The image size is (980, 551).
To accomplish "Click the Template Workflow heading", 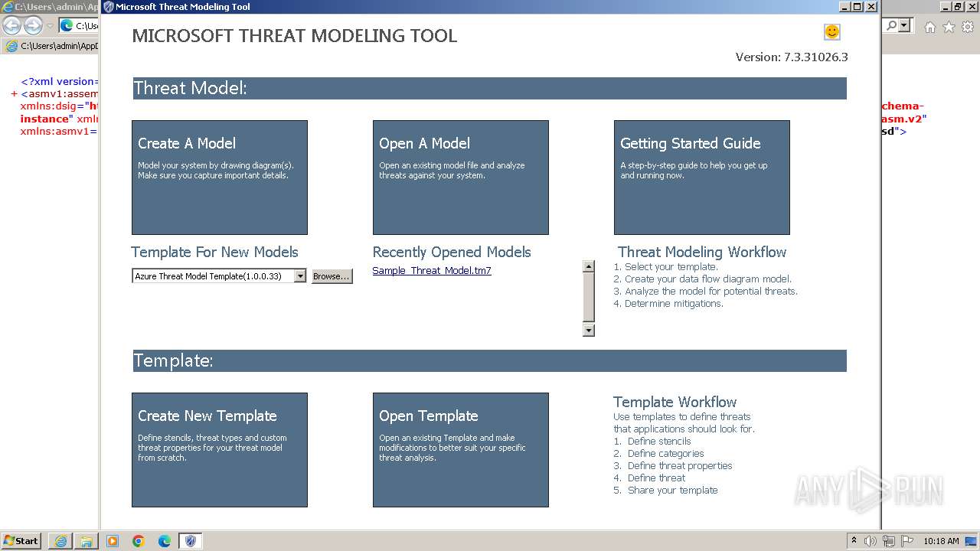I will pyautogui.click(x=675, y=402).
